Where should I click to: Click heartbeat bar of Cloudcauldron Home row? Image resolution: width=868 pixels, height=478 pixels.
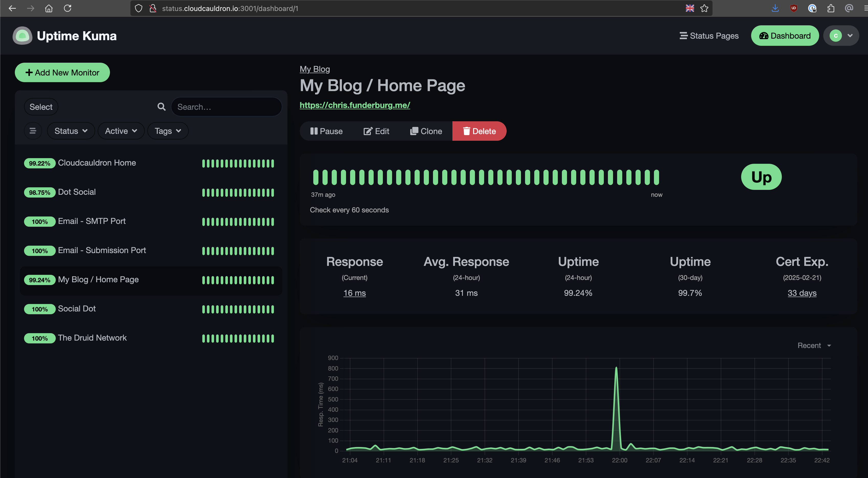point(238,164)
